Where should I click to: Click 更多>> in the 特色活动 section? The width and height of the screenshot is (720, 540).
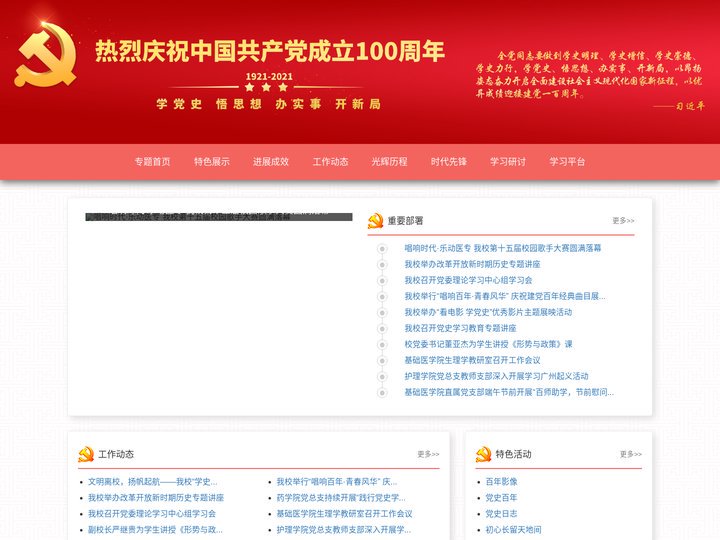630,454
